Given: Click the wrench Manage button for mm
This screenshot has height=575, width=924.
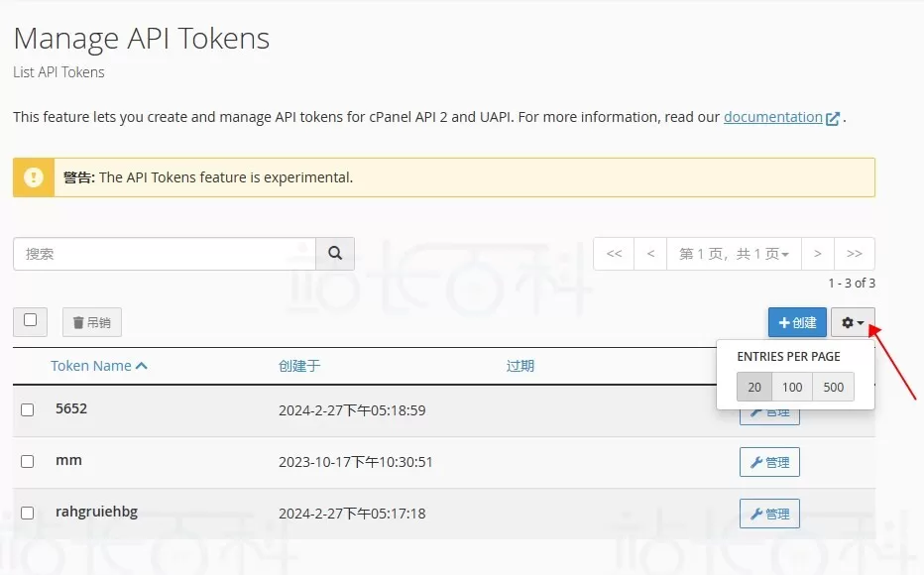Looking at the screenshot, I should tap(769, 462).
